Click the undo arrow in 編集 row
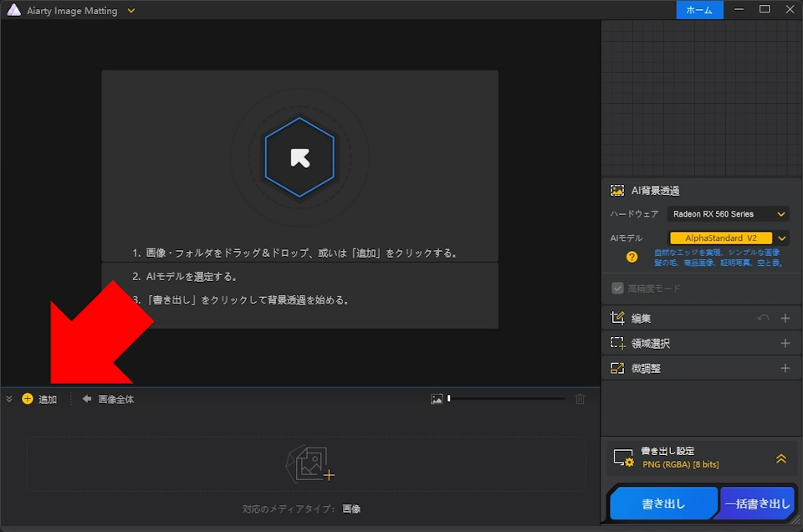Image resolution: width=803 pixels, height=532 pixels. click(763, 319)
